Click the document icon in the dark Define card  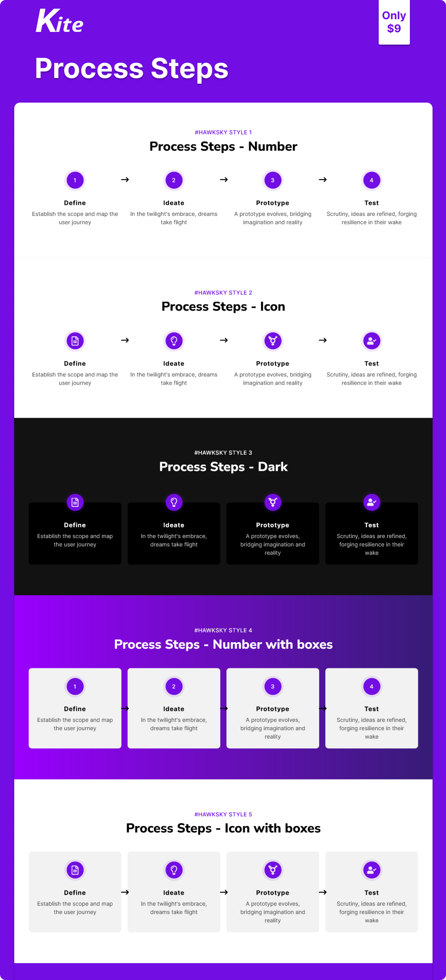point(75,502)
